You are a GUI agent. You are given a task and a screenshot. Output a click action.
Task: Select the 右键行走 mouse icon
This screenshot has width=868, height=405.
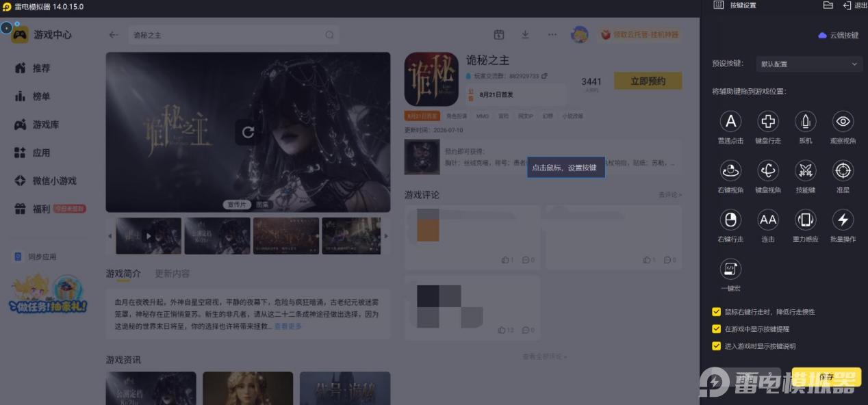tap(730, 220)
